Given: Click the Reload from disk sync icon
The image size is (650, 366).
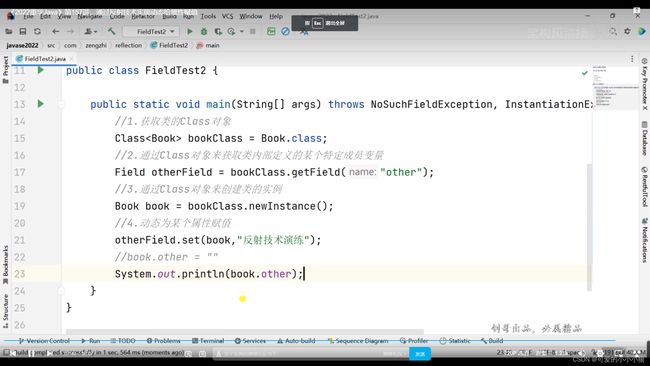Looking at the screenshot, I should [x=37, y=32].
